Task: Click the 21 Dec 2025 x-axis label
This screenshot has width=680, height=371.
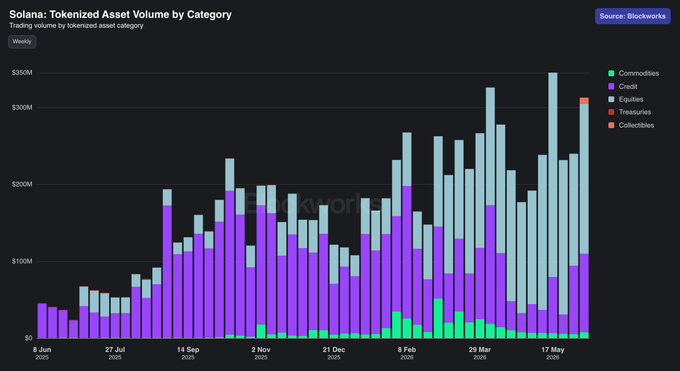Action: [x=333, y=353]
